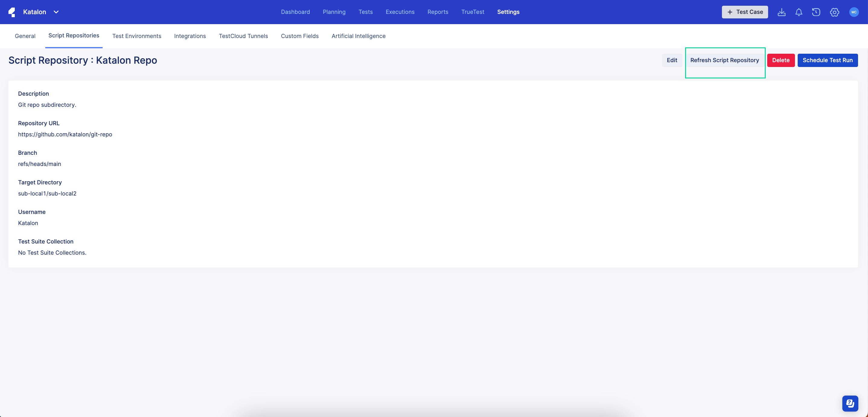This screenshot has height=417, width=868.
Task: Click the notifications bell icon
Action: tap(799, 12)
